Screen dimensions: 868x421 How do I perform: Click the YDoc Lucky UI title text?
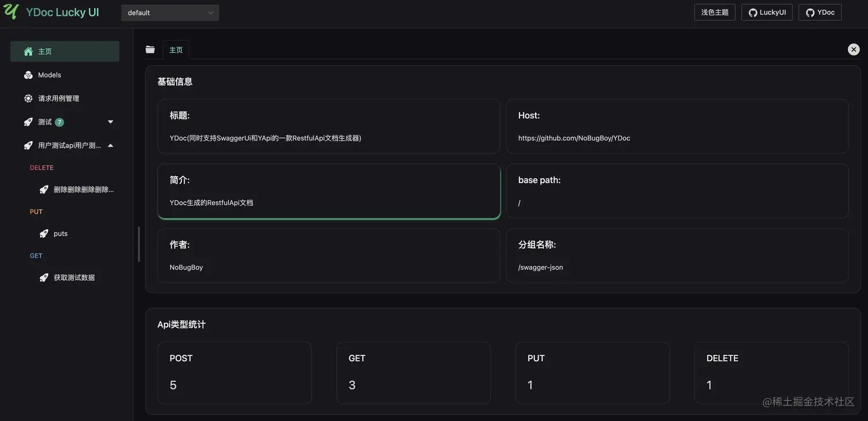pyautogui.click(x=63, y=12)
